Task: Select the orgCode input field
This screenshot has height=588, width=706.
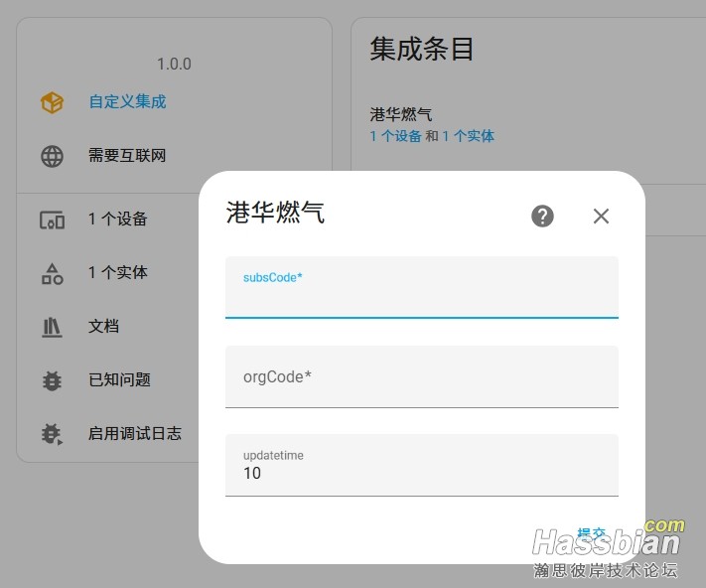Action: click(422, 376)
